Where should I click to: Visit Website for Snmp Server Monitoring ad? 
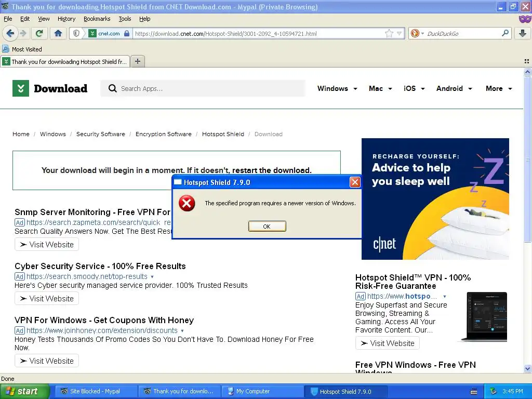47,244
